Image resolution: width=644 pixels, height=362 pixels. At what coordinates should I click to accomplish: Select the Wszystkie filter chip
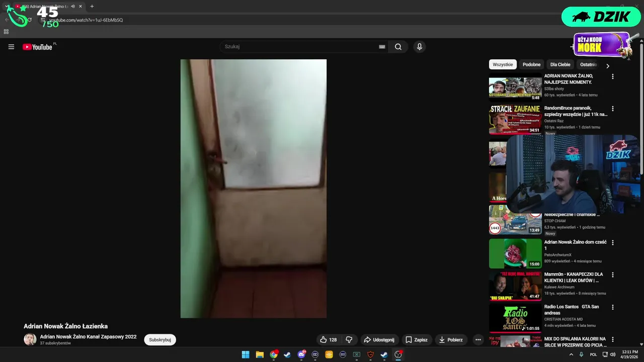coord(503,64)
